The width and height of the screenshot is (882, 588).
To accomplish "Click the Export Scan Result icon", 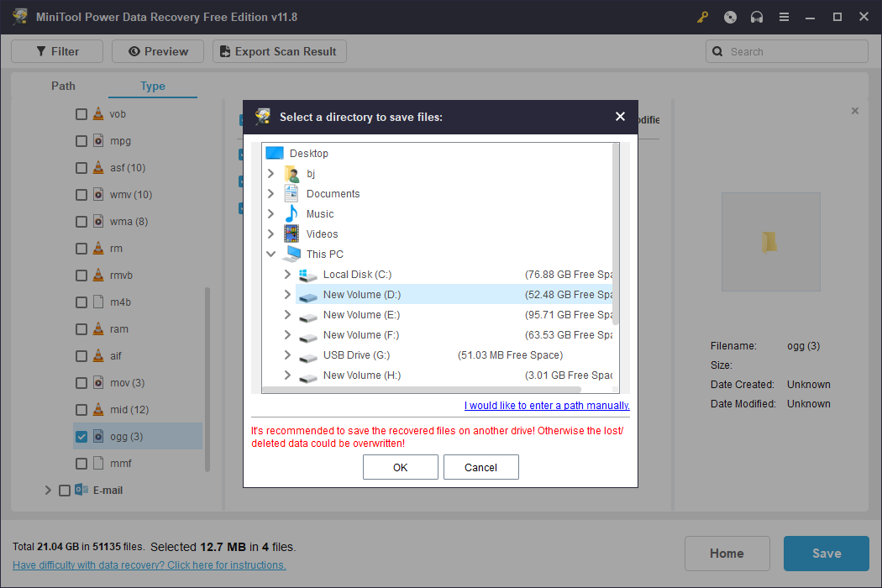I will [224, 51].
